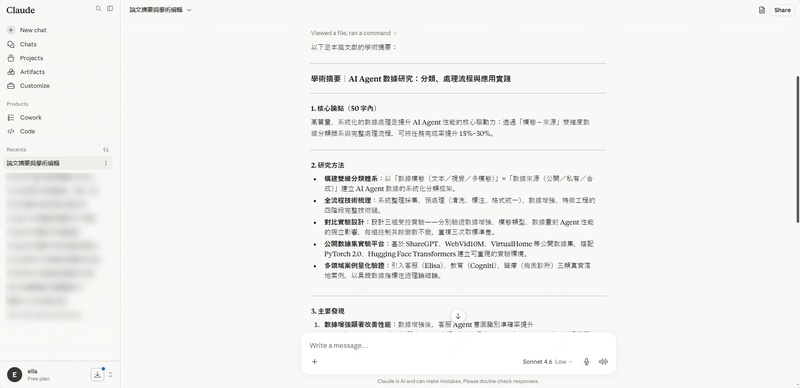Open options menu for 論文摘要與學術編輯 chat
800x388 pixels.
click(x=106, y=163)
